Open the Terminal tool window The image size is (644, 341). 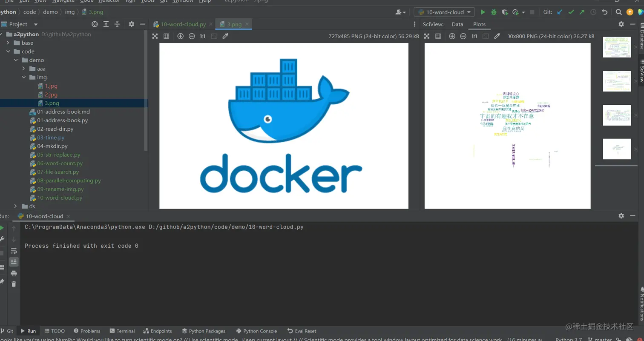tap(122, 331)
